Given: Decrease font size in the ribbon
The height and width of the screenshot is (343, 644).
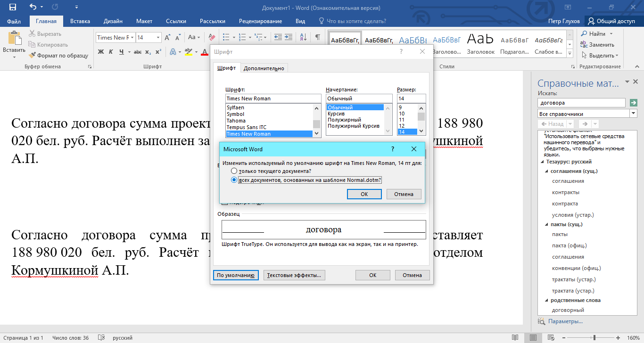Looking at the screenshot, I should [x=177, y=37].
